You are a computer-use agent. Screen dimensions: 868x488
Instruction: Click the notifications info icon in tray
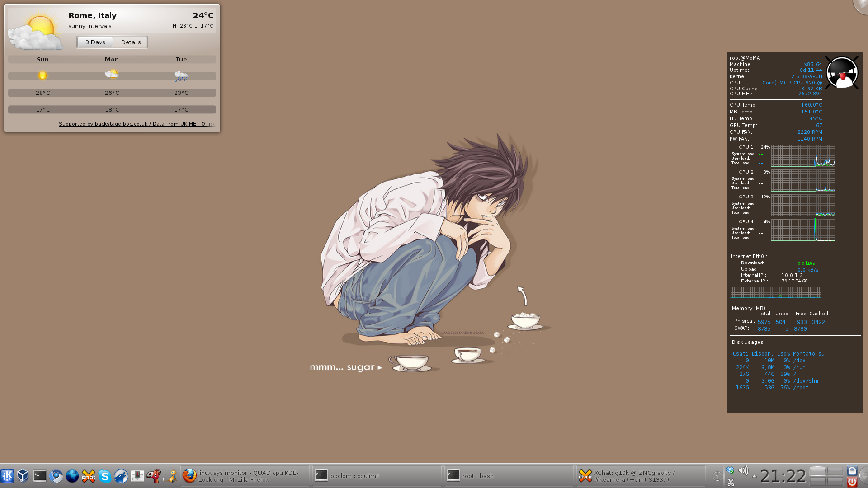click(x=717, y=476)
